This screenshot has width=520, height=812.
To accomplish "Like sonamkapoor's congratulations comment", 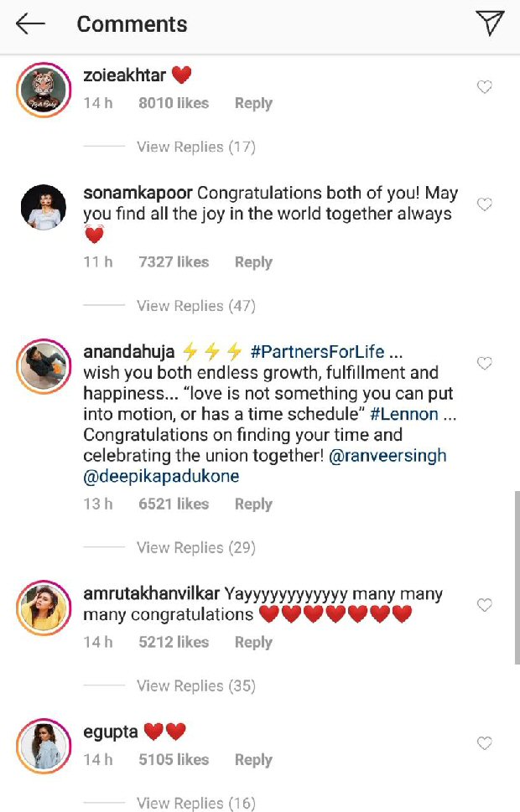I will tap(484, 204).
